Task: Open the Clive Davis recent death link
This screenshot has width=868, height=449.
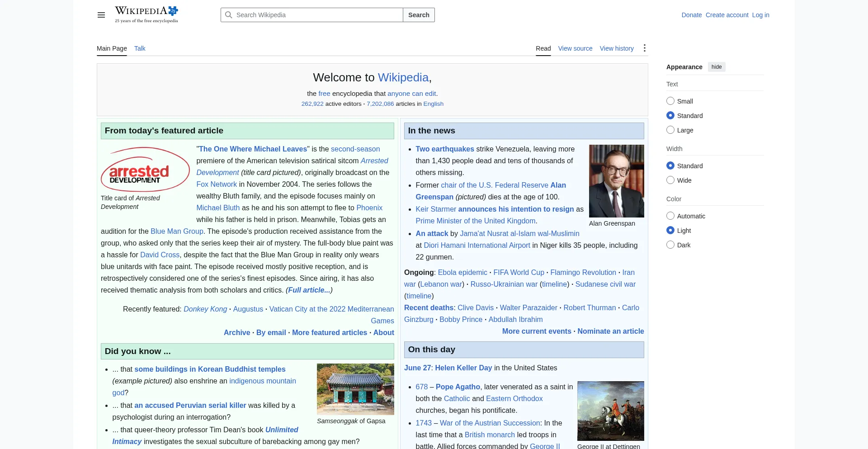Action: click(x=476, y=307)
